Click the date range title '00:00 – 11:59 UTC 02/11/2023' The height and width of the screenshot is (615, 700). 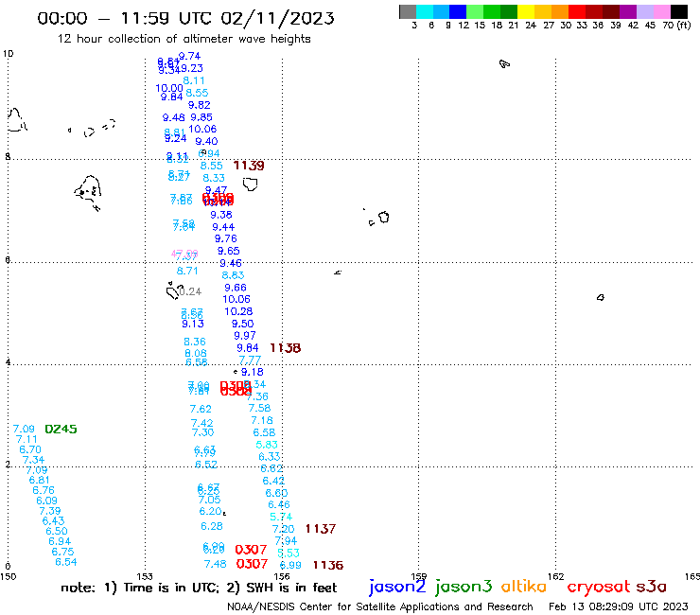tap(185, 18)
